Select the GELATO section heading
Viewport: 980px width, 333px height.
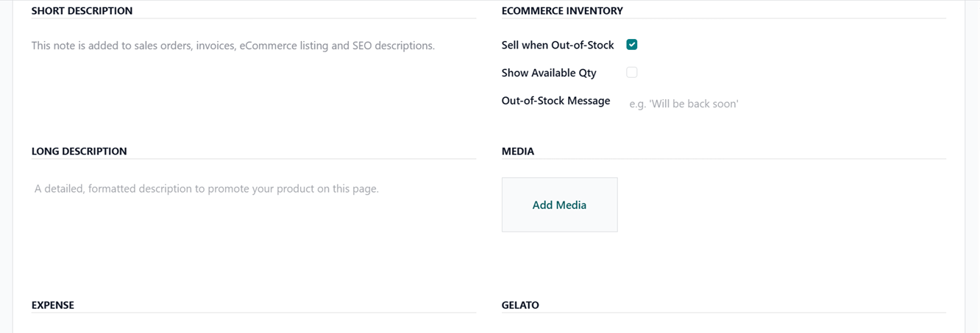pyautogui.click(x=520, y=305)
